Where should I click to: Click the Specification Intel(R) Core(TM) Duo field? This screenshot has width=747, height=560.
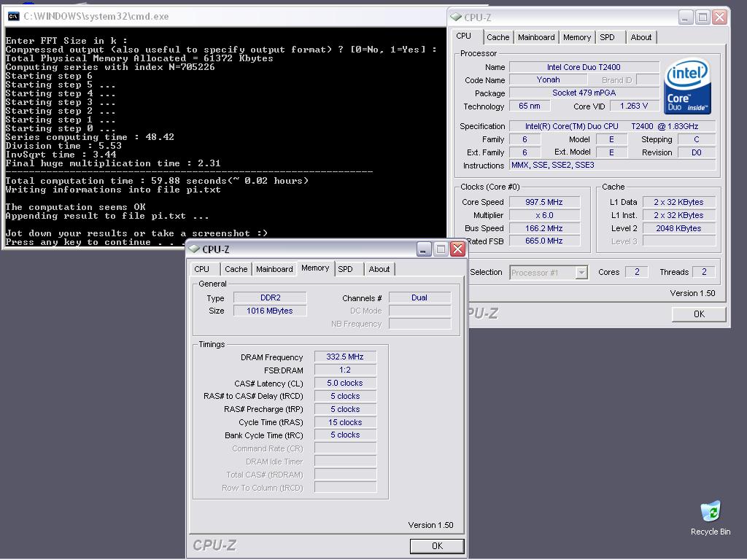[x=612, y=126]
